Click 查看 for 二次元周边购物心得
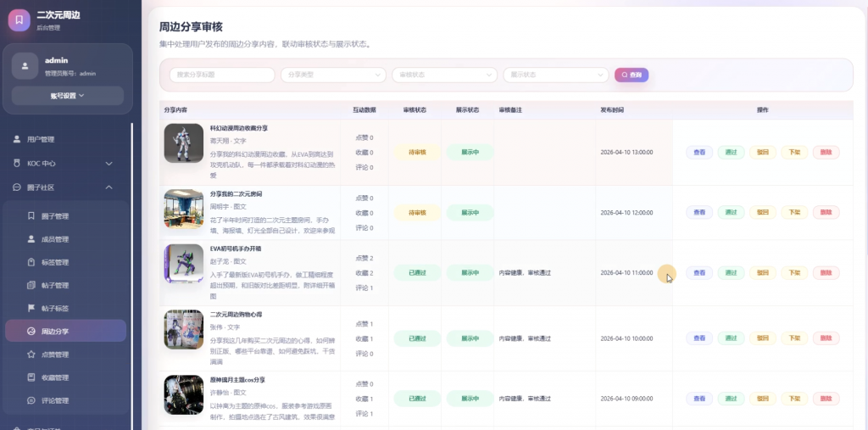This screenshot has height=430, width=868. coord(699,338)
